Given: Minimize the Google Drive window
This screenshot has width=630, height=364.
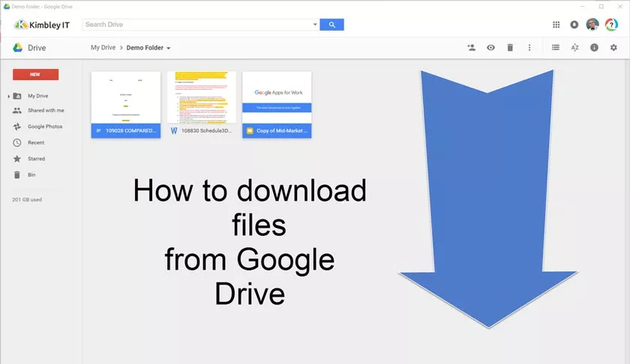Looking at the screenshot, I should [x=583, y=7].
